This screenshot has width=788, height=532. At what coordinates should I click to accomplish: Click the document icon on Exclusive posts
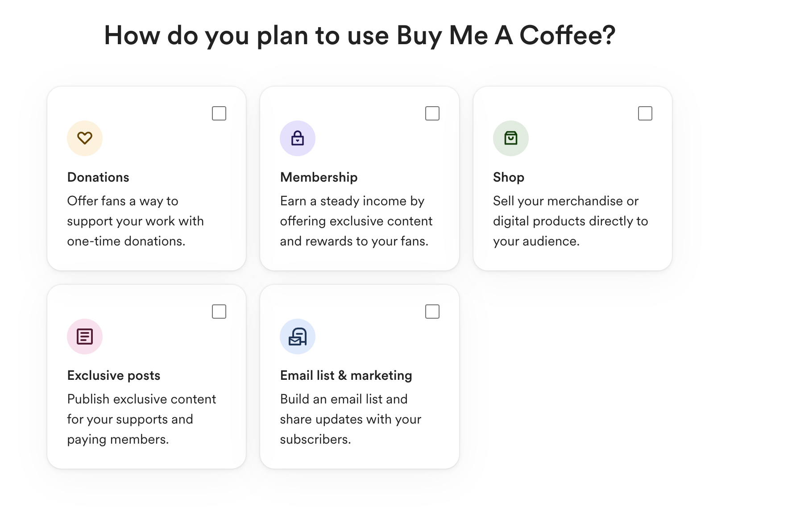tap(84, 337)
